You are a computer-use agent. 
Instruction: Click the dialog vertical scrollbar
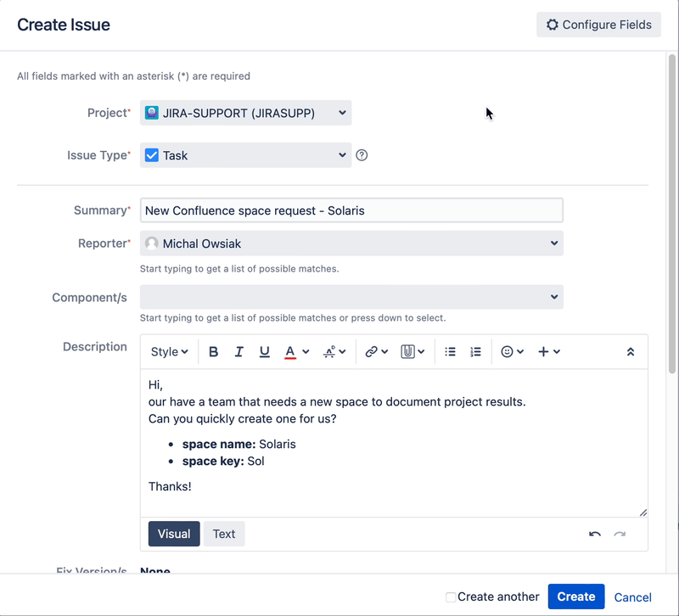tap(672, 214)
